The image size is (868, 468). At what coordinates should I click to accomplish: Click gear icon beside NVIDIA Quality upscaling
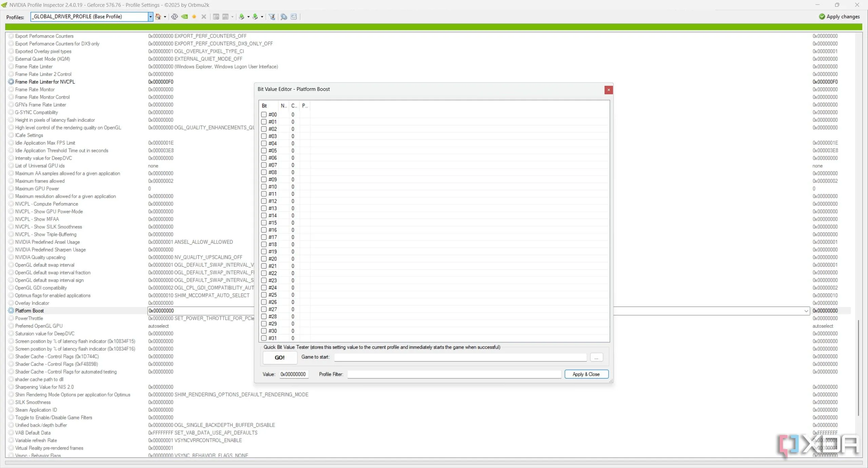click(x=11, y=257)
